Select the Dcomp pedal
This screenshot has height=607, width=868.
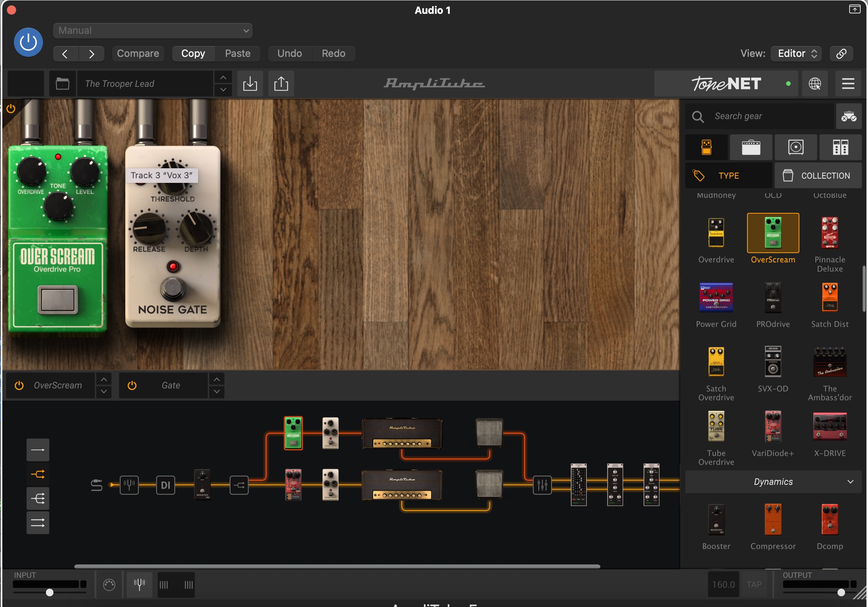click(x=830, y=519)
